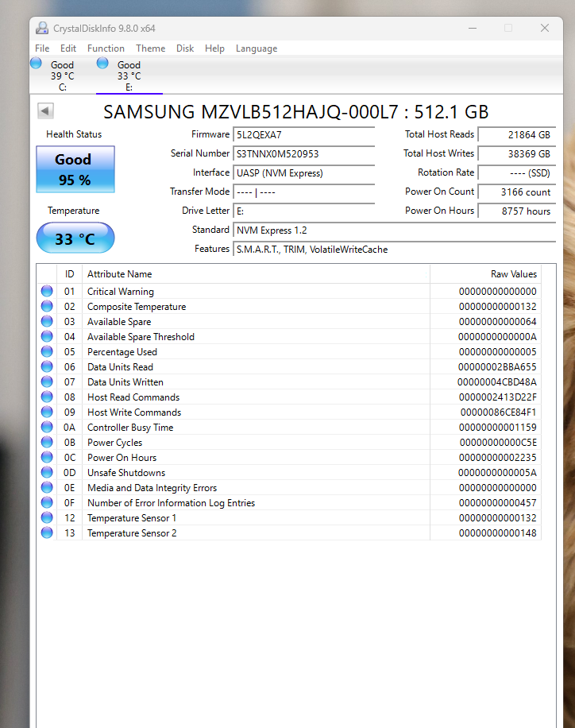Viewport: 575px width, 728px height.
Task: Select the E: drive tab at 33 °C
Action: pos(129,76)
